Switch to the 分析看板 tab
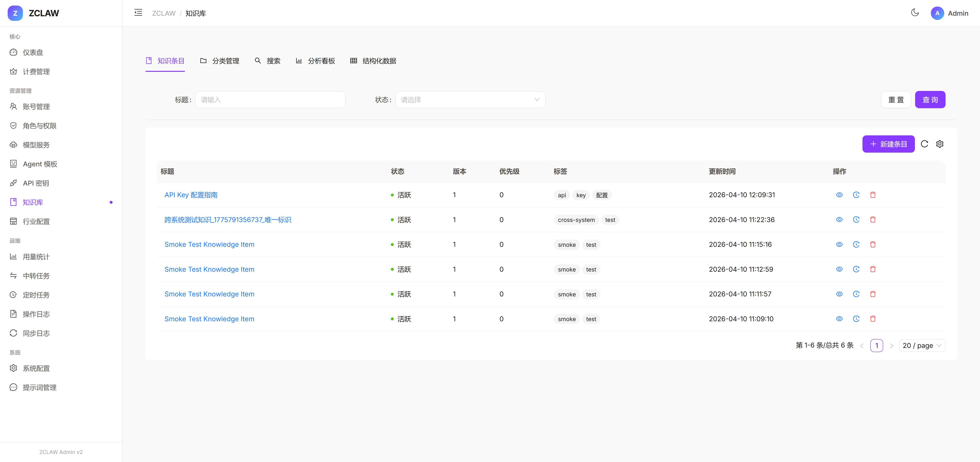Image resolution: width=980 pixels, height=462 pixels. (315, 61)
